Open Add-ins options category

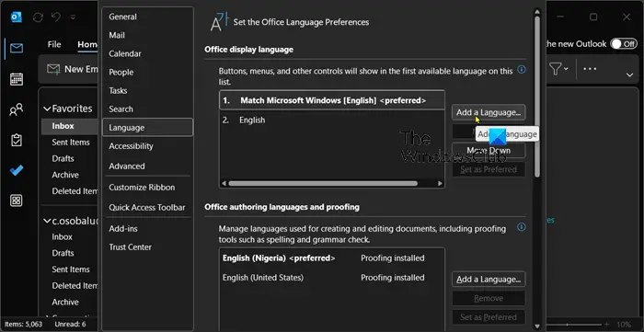pos(147,229)
